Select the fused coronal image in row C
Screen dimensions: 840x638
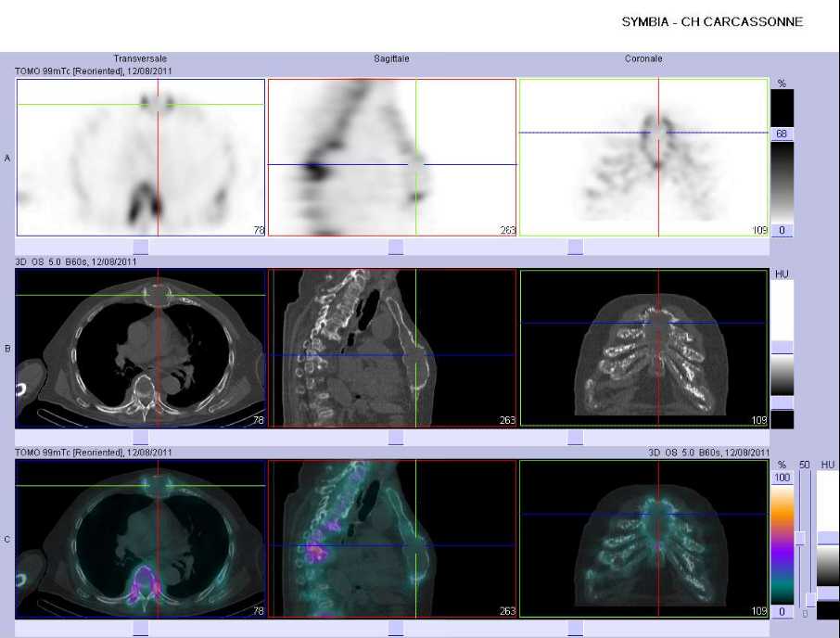pos(644,539)
